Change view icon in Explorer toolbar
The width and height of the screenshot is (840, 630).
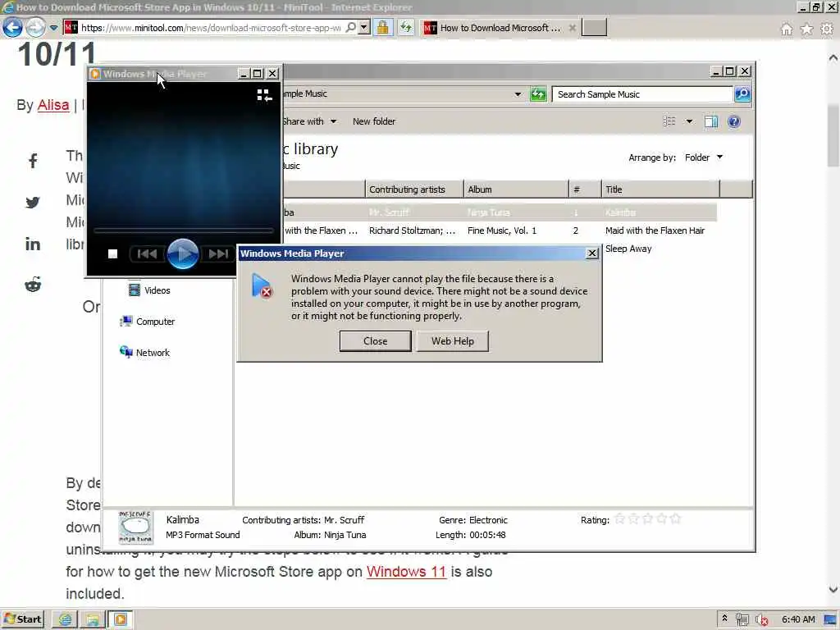tap(669, 121)
